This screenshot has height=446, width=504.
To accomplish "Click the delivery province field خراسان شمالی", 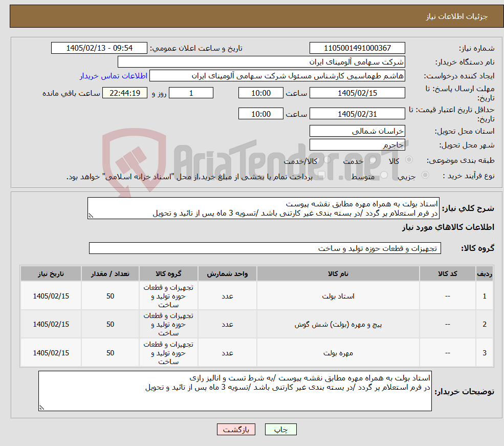I will tap(357, 131).
